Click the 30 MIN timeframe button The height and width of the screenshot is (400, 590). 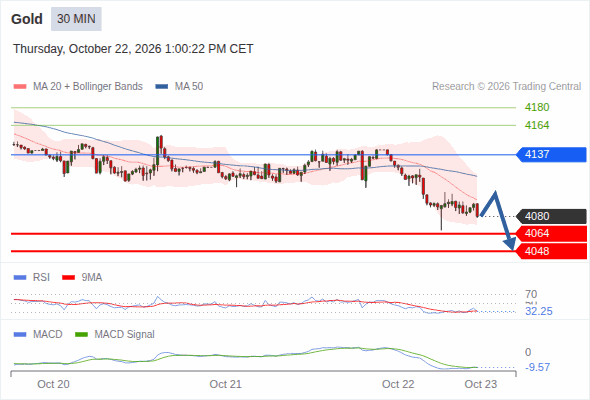tap(76, 19)
